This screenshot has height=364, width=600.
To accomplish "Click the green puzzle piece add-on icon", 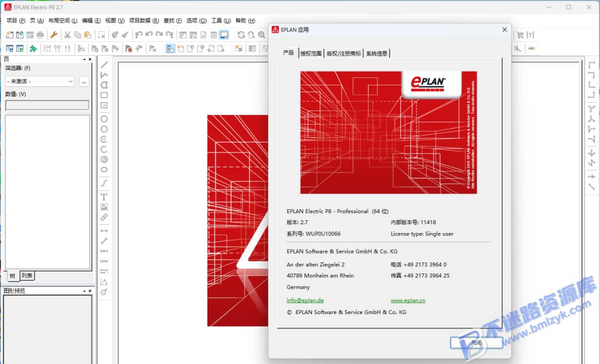I will 34,49.
